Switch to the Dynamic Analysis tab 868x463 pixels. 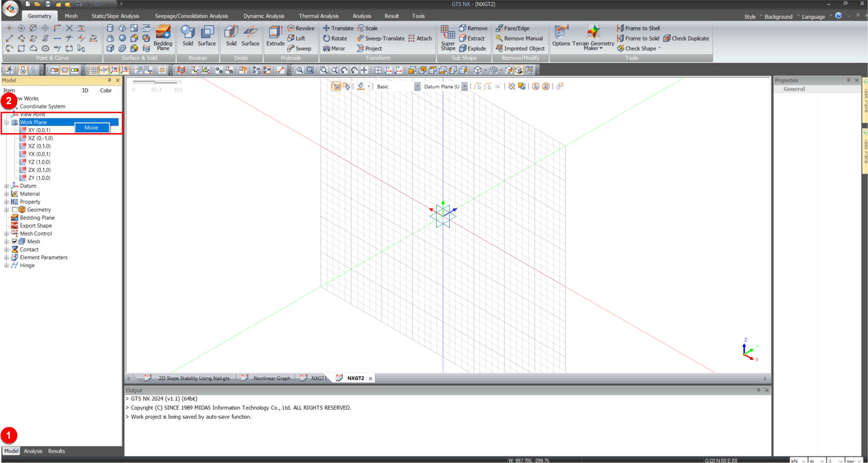point(264,16)
